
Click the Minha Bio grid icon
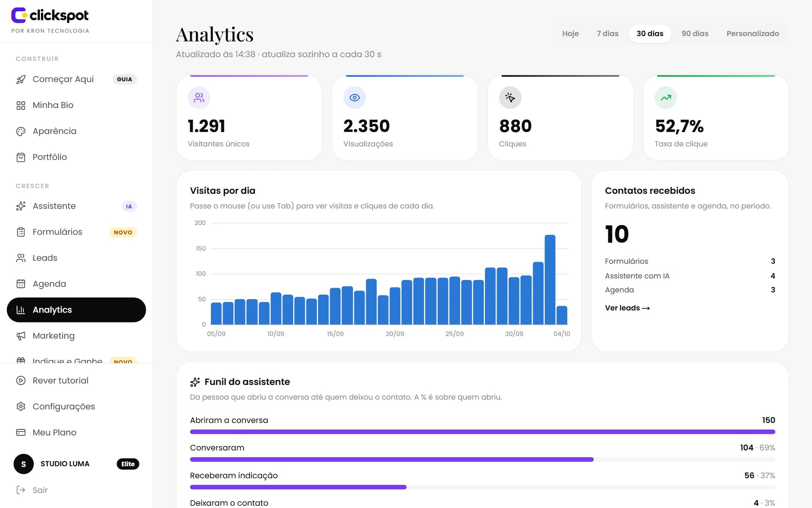[x=21, y=105]
